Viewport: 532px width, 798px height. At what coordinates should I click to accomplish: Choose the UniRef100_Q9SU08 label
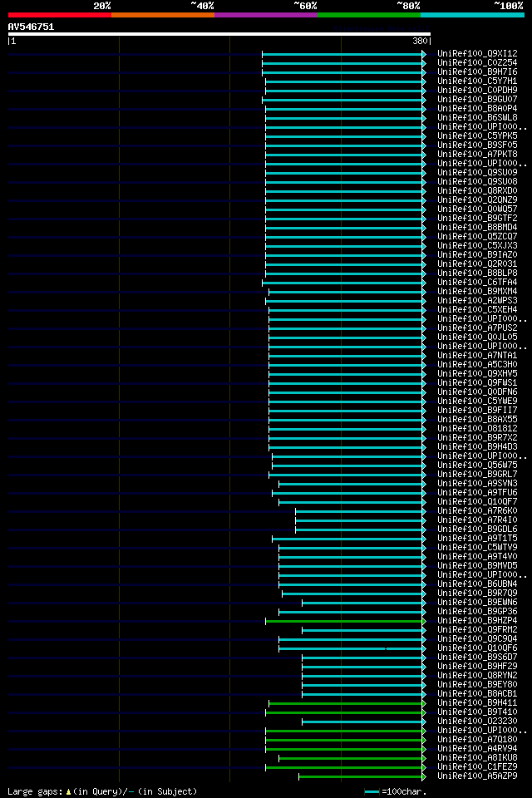(x=477, y=182)
